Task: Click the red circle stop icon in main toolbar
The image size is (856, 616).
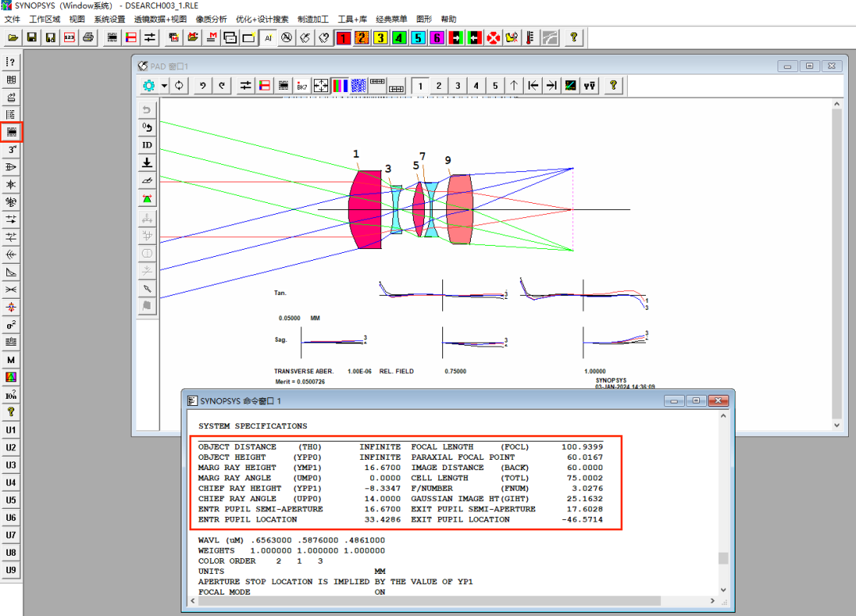Action: tap(494, 38)
